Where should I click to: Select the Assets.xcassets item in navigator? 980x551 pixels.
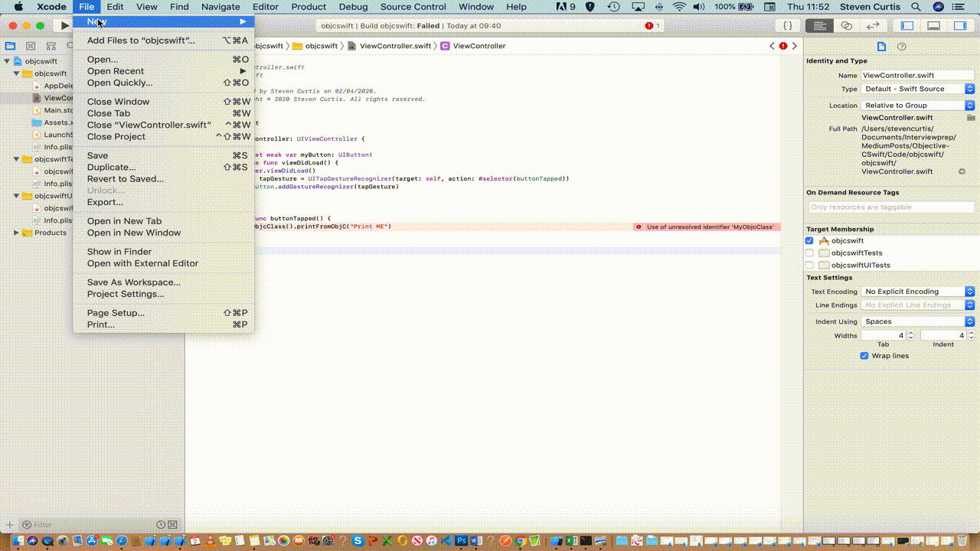click(x=54, y=122)
